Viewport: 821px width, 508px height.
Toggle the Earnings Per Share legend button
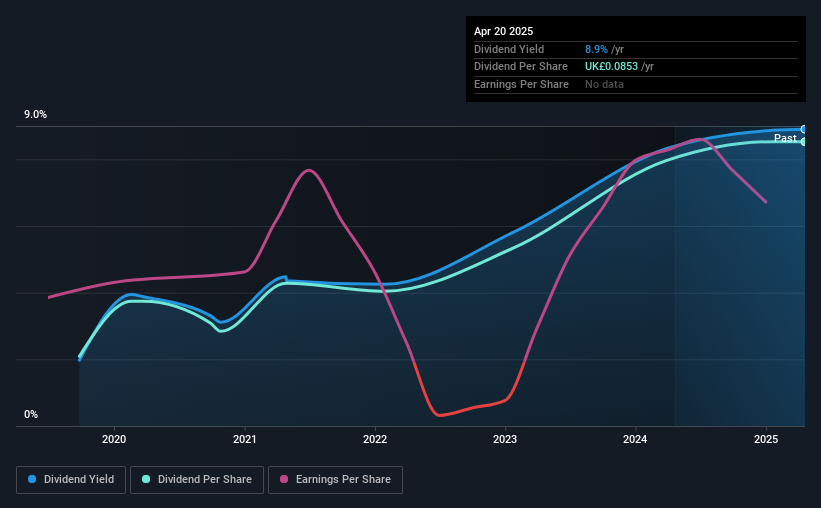(335, 480)
